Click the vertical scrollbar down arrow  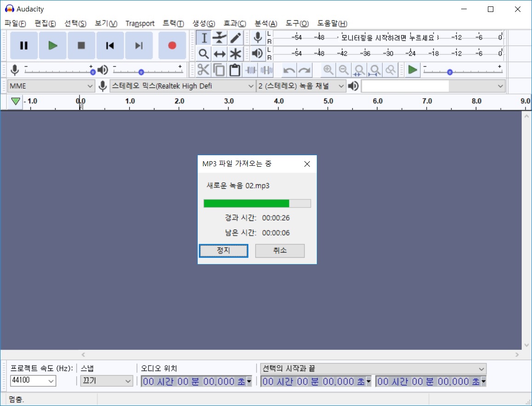pyautogui.click(x=526, y=345)
